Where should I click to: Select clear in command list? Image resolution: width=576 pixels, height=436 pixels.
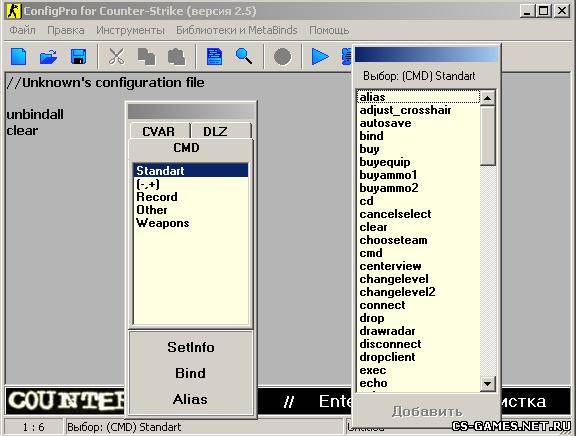[418, 227]
